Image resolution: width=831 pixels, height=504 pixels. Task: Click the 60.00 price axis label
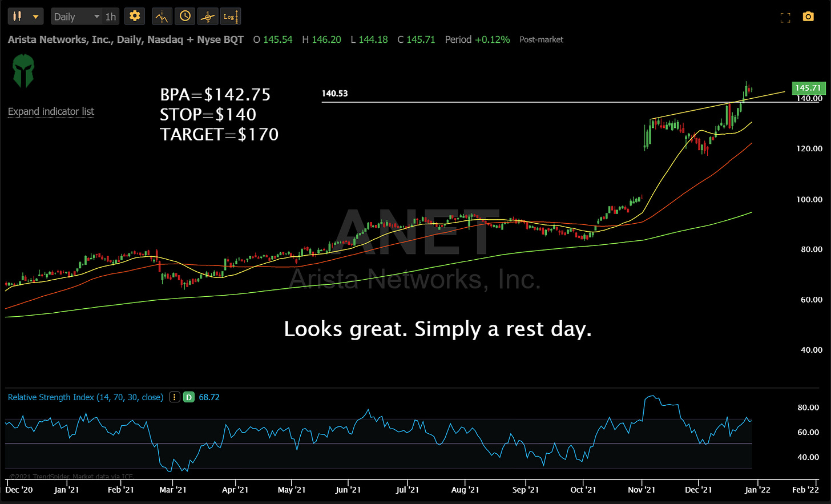pyautogui.click(x=812, y=300)
